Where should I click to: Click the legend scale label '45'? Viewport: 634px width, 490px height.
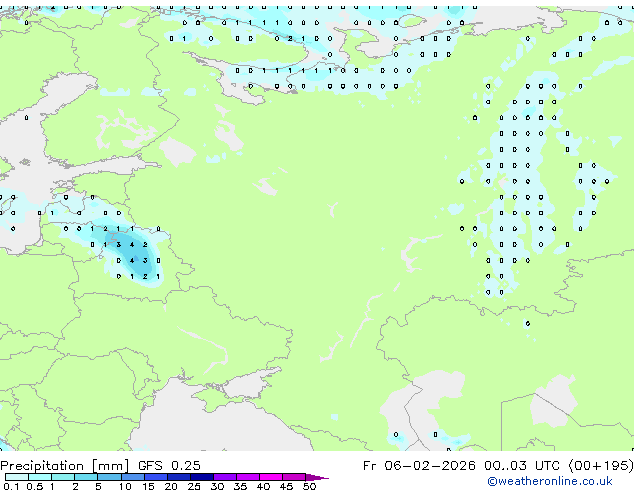tap(286, 486)
